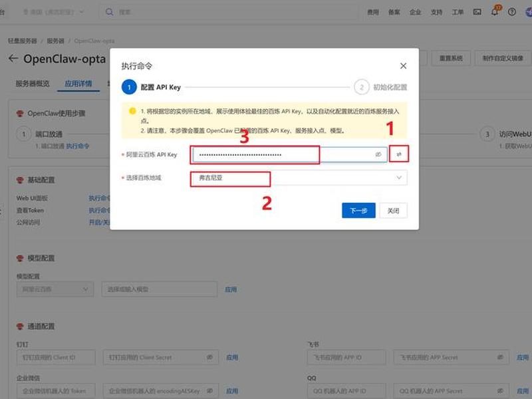Image resolution: width=532 pixels, height=399 pixels.
Task: Click the 重置系统 button
Action: point(451,59)
